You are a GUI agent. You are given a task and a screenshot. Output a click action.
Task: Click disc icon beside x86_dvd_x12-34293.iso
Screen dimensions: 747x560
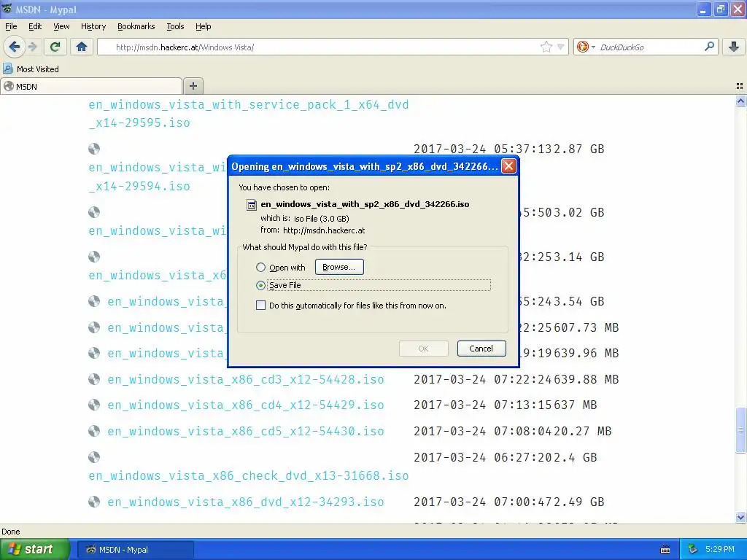pyautogui.click(x=94, y=502)
